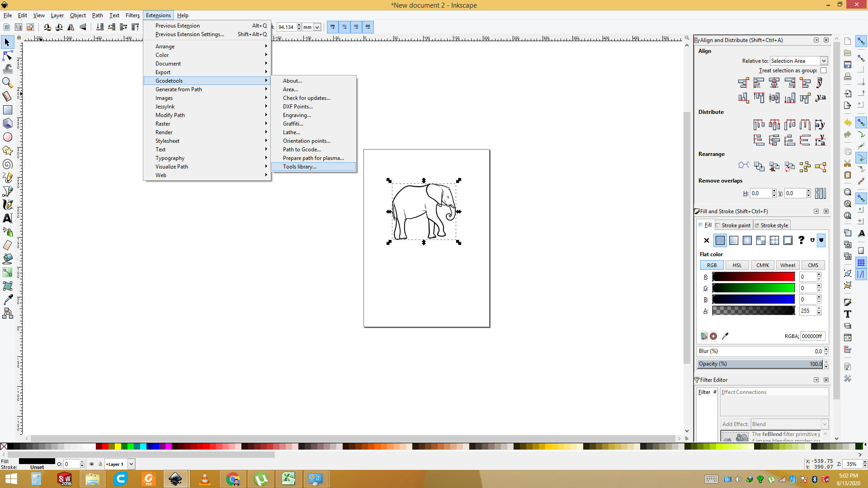
Task: Select the Zoom tool magnifier
Action: coord(8,83)
